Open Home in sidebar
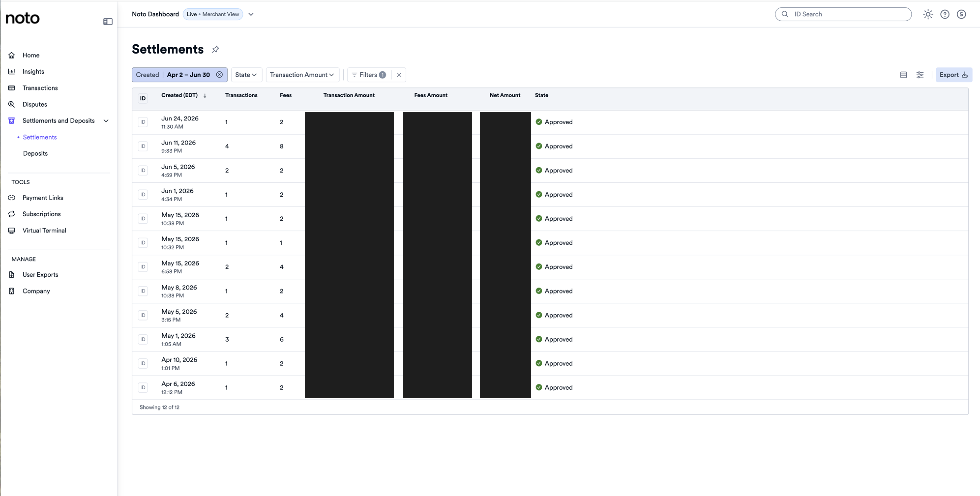980x496 pixels. [31, 55]
